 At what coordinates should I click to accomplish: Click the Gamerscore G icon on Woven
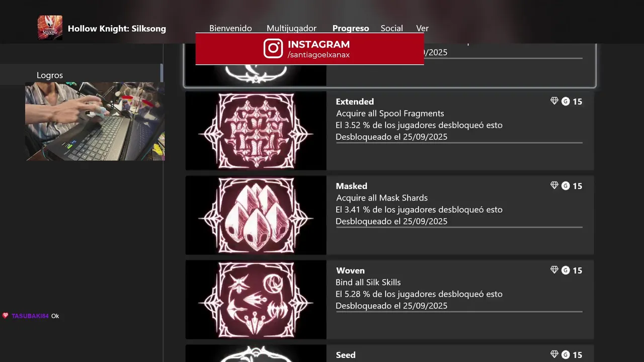[566, 270]
